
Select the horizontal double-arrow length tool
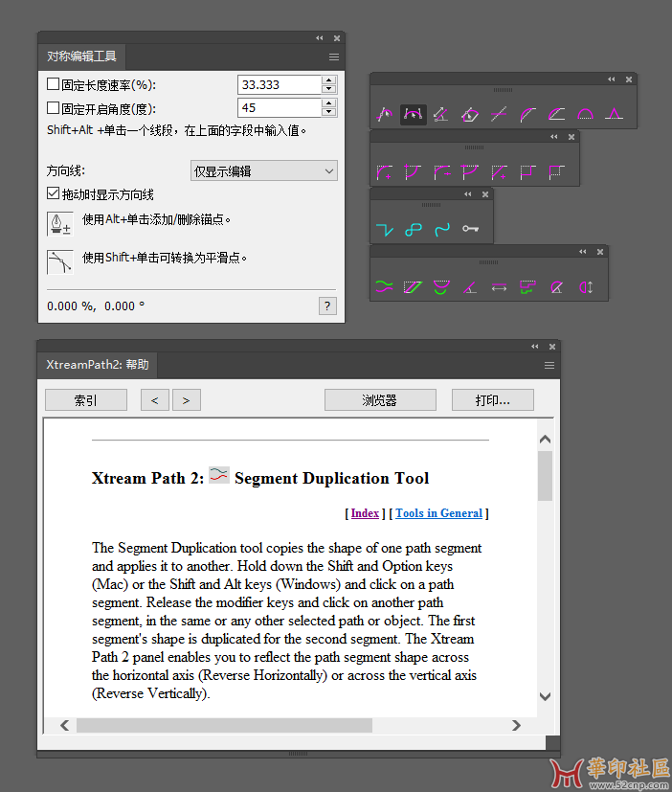point(499,288)
